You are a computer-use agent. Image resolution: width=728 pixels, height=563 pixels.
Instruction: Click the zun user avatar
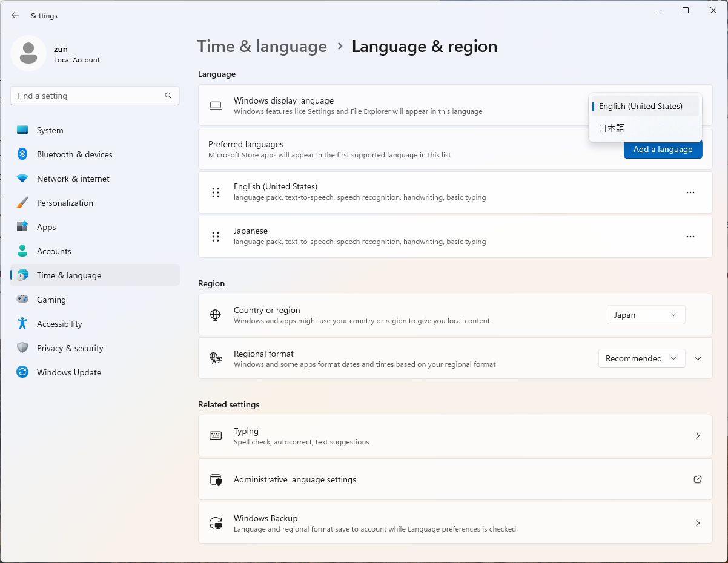point(28,53)
